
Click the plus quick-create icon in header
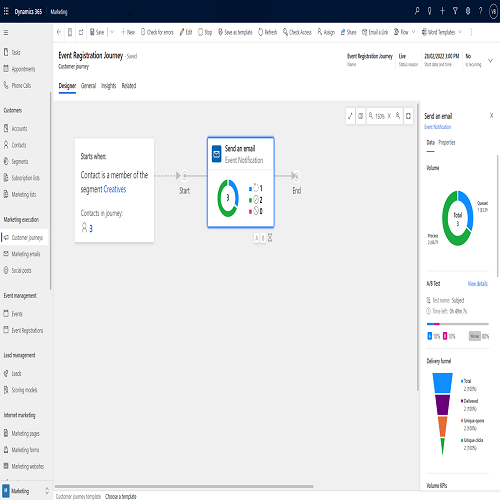click(x=442, y=11)
